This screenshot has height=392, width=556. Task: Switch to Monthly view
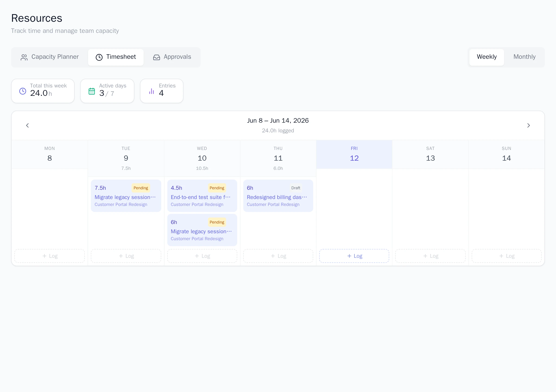coord(524,57)
